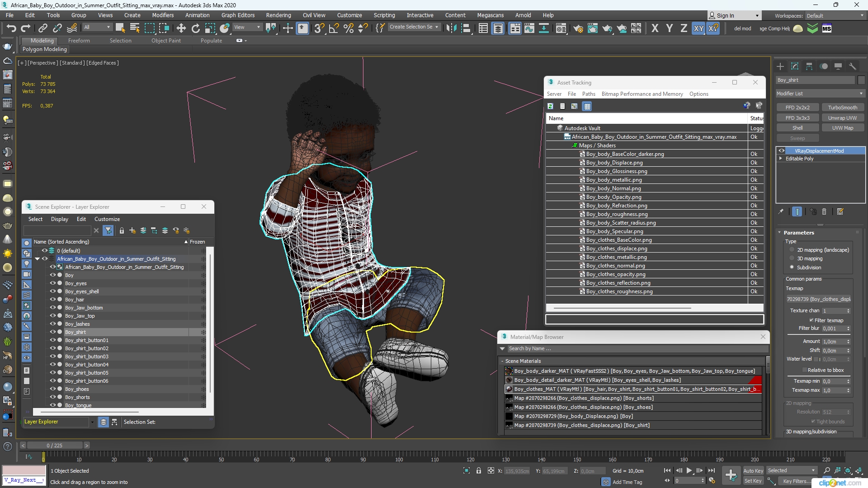
Task: Click the object color swatch beside Boy_shirt
Action: click(x=861, y=80)
